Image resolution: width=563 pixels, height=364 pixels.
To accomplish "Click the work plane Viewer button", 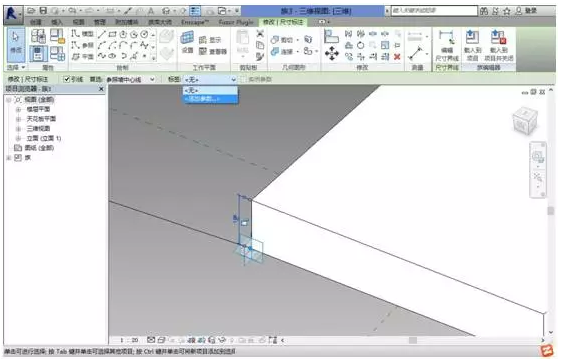I will click(x=213, y=51).
